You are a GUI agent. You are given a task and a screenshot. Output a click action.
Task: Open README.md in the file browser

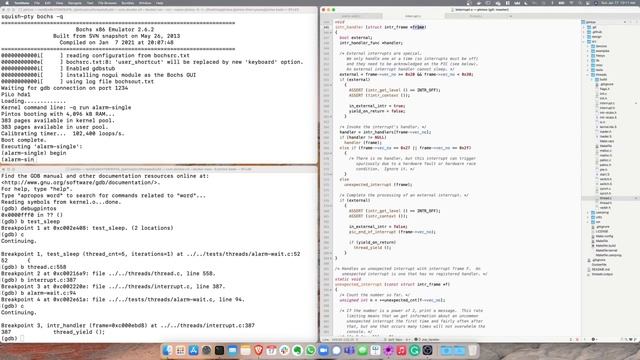[x=600, y=269]
